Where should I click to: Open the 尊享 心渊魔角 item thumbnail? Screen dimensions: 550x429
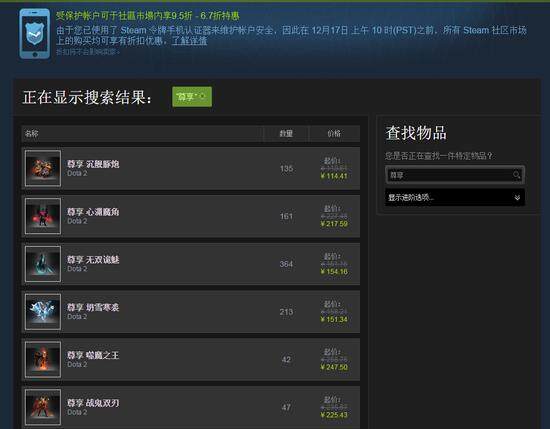tap(43, 216)
